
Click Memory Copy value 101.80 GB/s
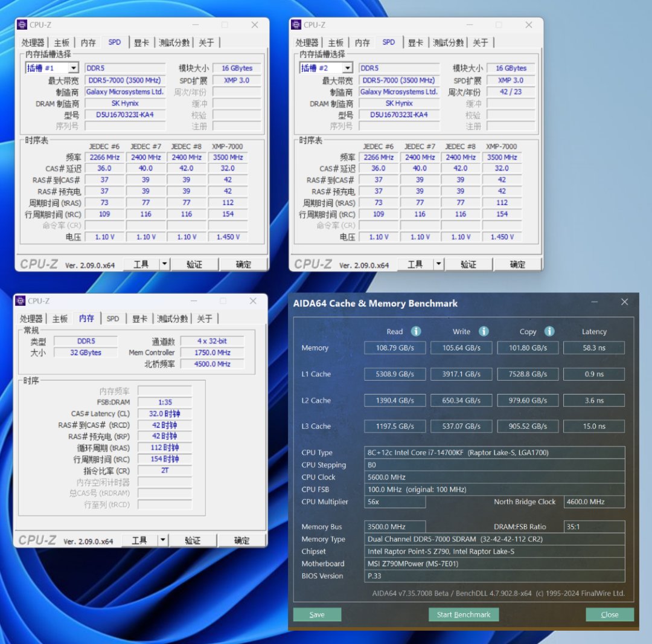[x=528, y=348]
